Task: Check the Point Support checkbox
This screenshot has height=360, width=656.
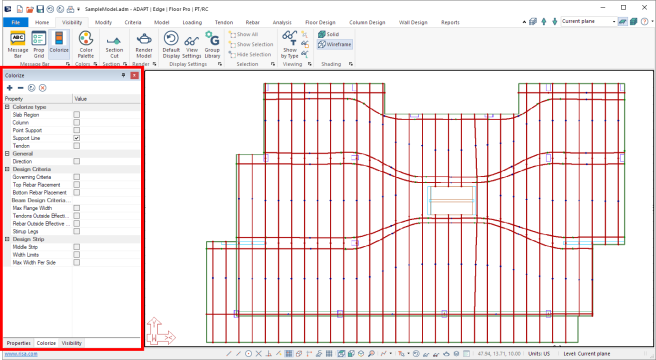Action: tap(77, 130)
